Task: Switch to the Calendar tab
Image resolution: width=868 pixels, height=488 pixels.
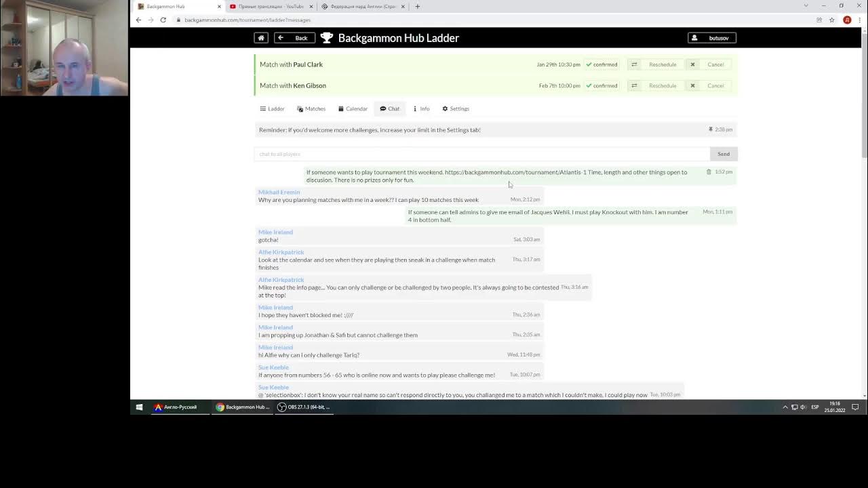Action: 353,108
